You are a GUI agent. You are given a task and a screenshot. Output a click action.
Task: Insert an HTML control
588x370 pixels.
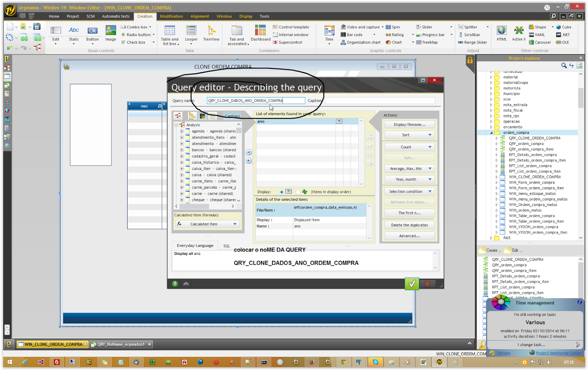coord(502,33)
